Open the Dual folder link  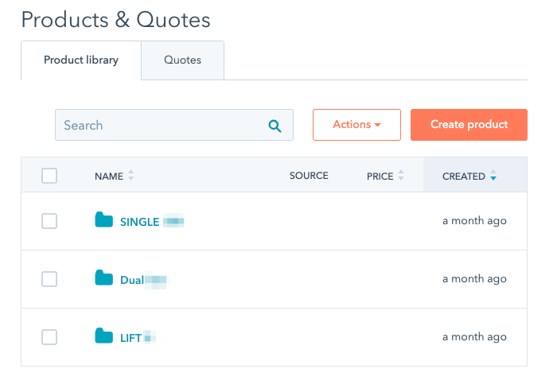pos(132,280)
